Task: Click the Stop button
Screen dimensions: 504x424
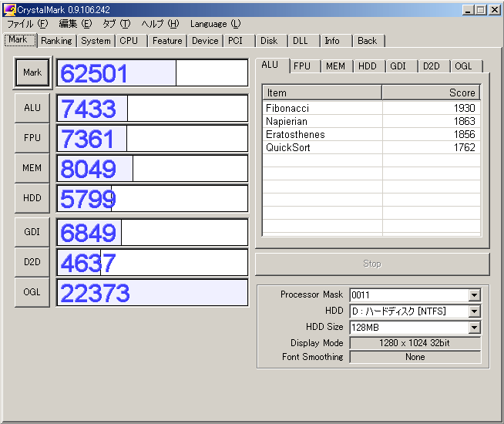Action: (372, 264)
